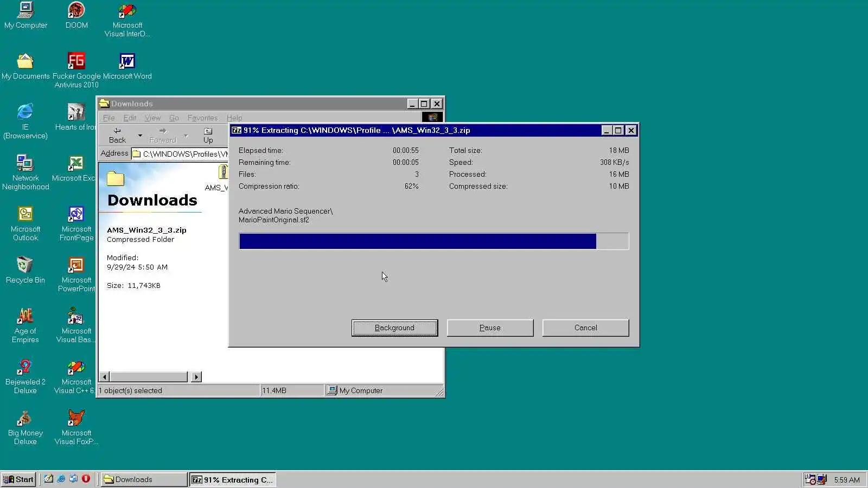This screenshot has height=488, width=868.
Task: Click the Back toolbar button in Downloads
Action: point(117,135)
